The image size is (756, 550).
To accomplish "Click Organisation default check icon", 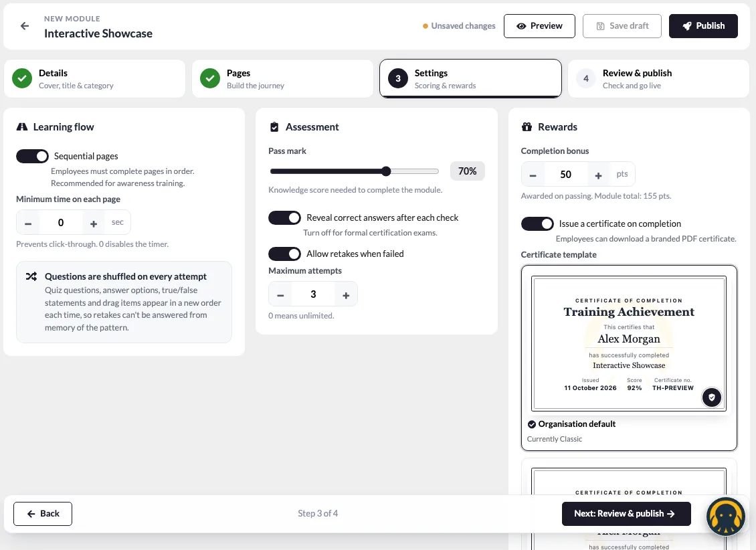I will [x=532, y=424].
